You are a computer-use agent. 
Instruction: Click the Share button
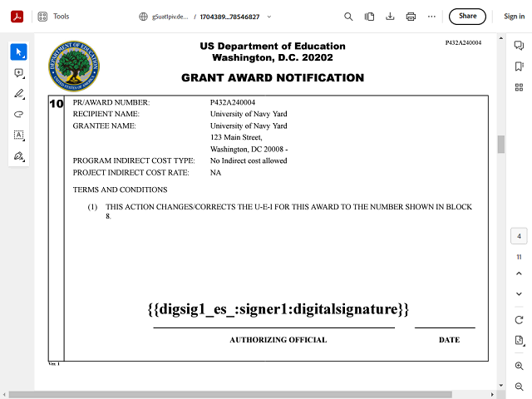pyautogui.click(x=467, y=17)
